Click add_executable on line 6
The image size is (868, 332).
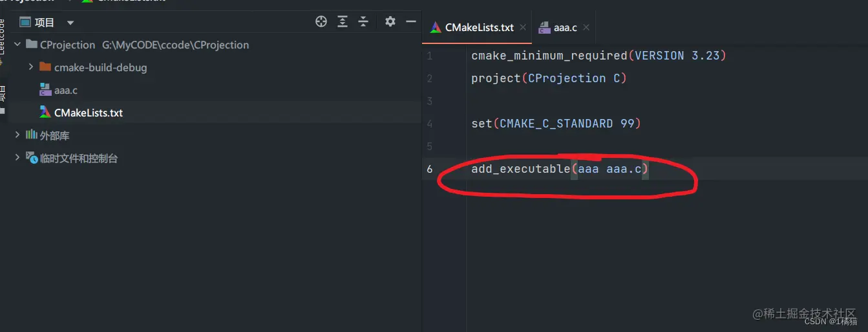pyautogui.click(x=521, y=169)
